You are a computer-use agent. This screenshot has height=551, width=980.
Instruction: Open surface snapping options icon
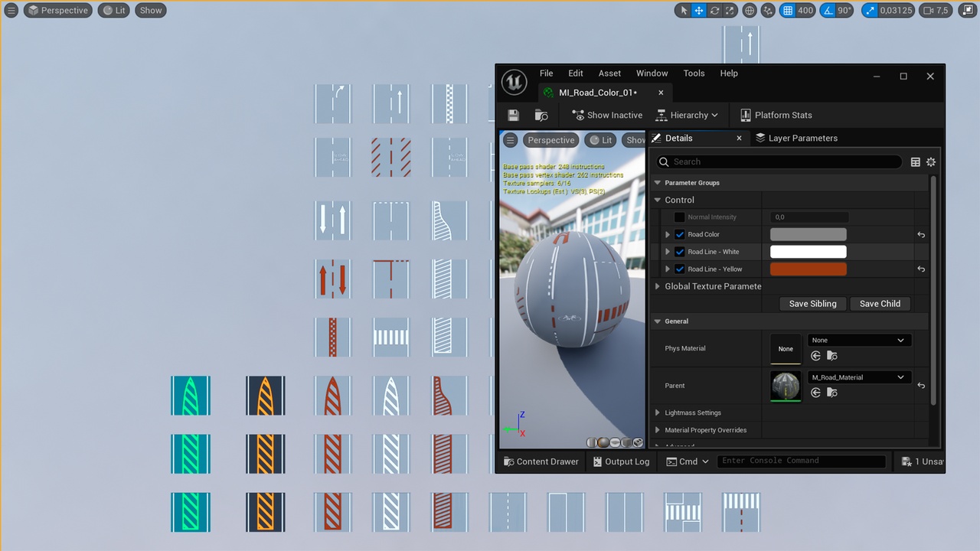(x=769, y=11)
